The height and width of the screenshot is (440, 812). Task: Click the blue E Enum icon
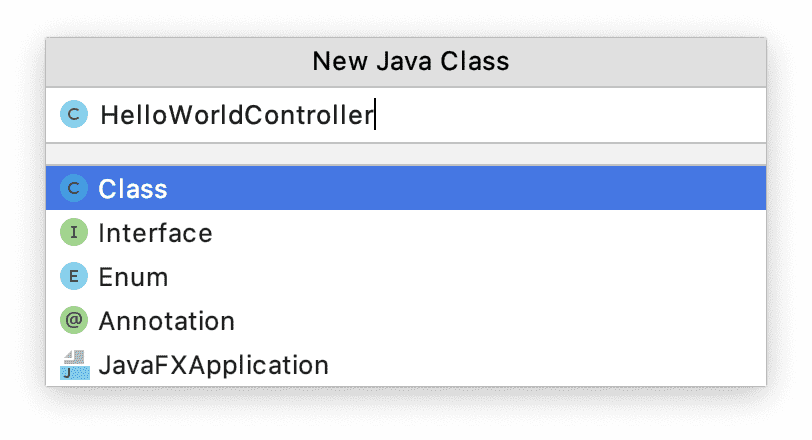pyautogui.click(x=74, y=277)
